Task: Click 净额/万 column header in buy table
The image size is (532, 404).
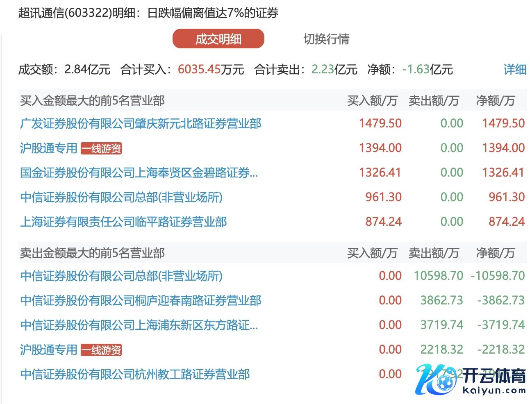Action: (x=495, y=100)
